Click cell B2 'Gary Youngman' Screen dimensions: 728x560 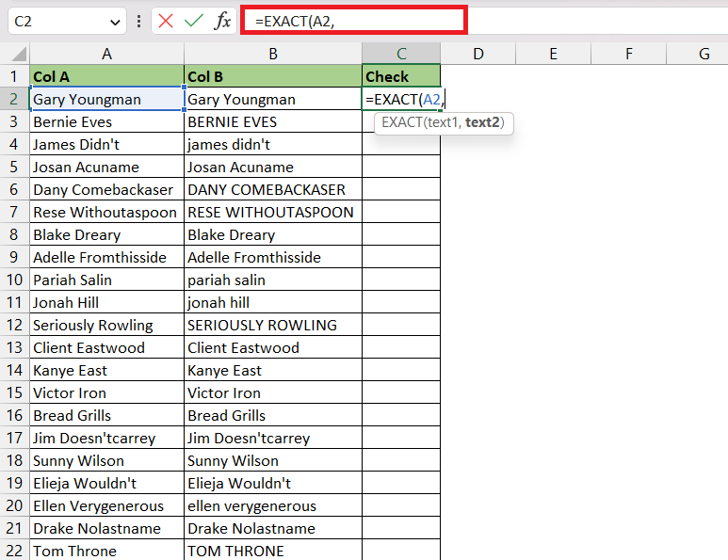[x=273, y=99]
